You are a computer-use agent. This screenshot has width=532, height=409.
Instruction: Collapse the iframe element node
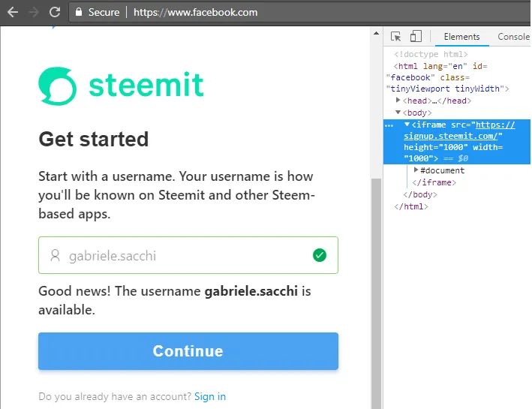tap(407, 125)
